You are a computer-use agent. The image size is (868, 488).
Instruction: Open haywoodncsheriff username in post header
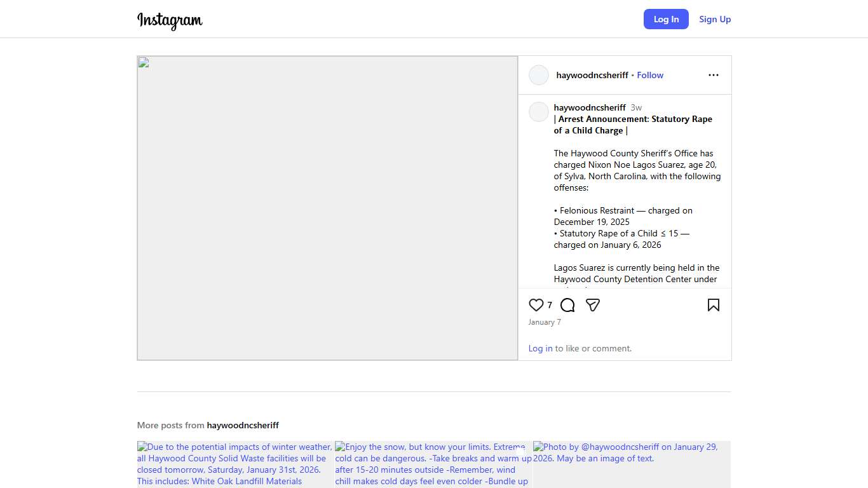[592, 75]
